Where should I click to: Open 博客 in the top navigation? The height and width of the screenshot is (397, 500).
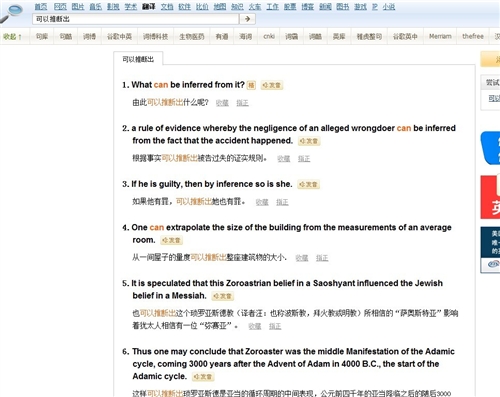point(308,7)
